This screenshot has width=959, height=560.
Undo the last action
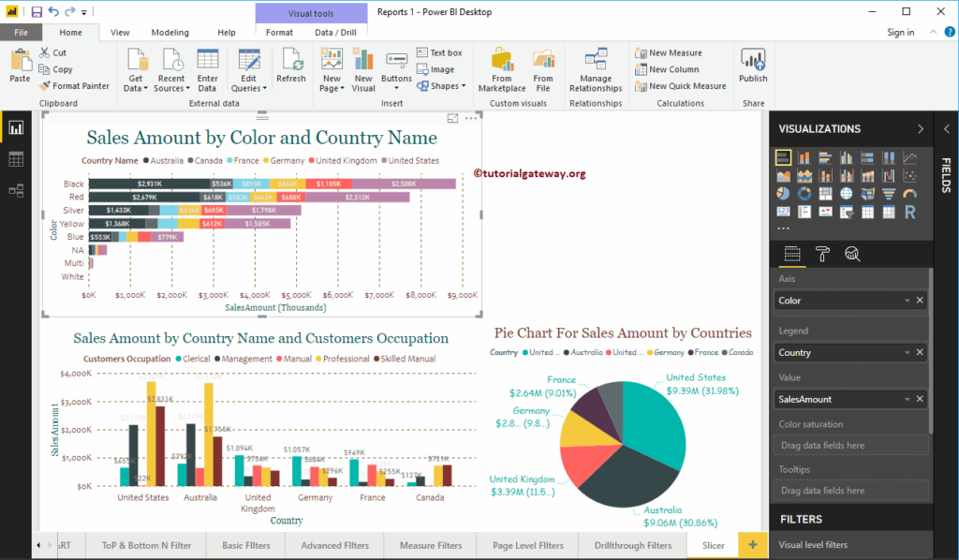53,11
